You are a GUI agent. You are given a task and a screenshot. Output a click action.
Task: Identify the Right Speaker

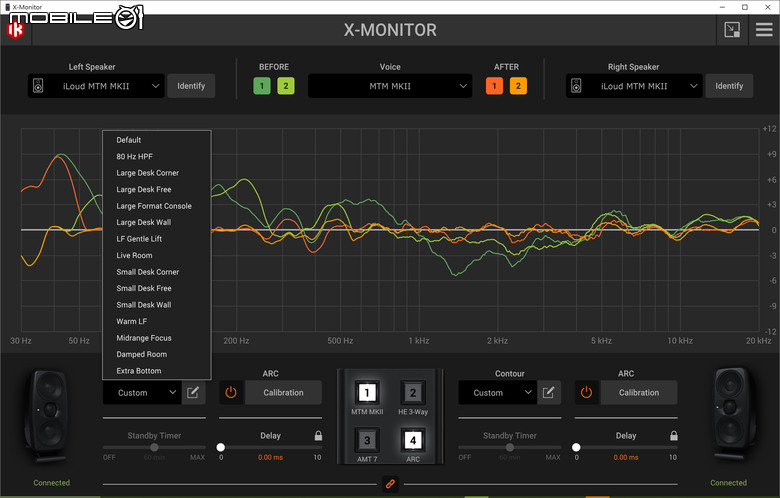(x=729, y=86)
